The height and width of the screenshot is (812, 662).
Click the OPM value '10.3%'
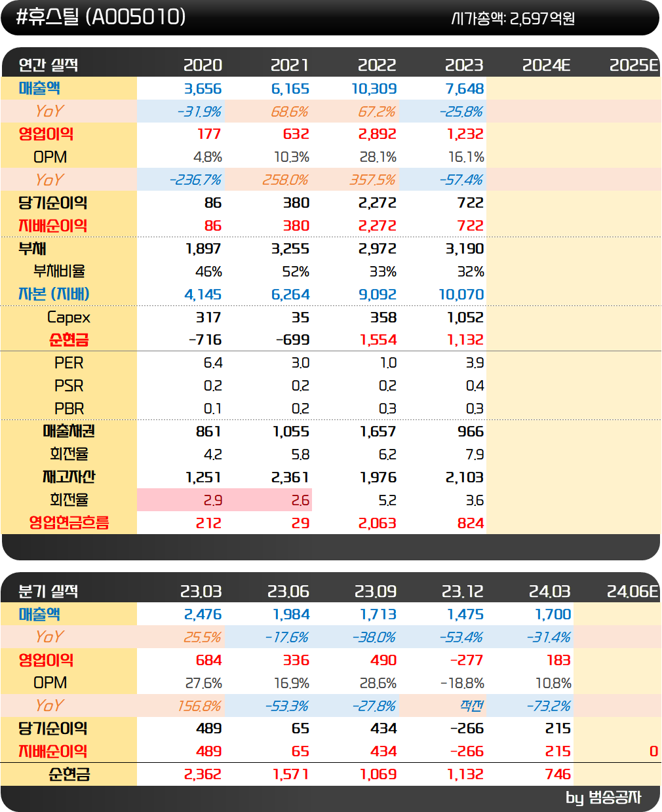click(292, 157)
